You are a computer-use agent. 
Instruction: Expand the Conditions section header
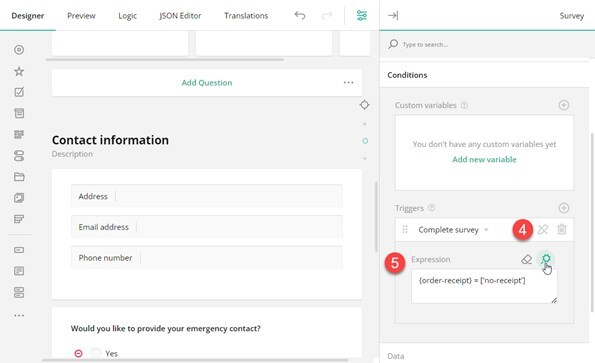(484, 75)
